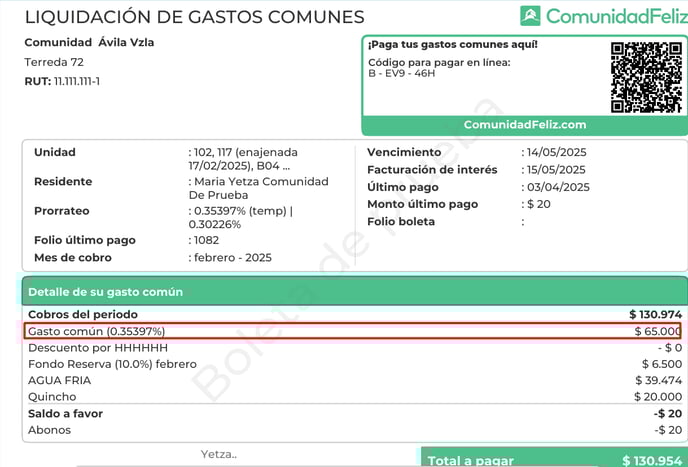Click the 'Quincho' charge label
The image size is (688, 467).
[x=52, y=397]
